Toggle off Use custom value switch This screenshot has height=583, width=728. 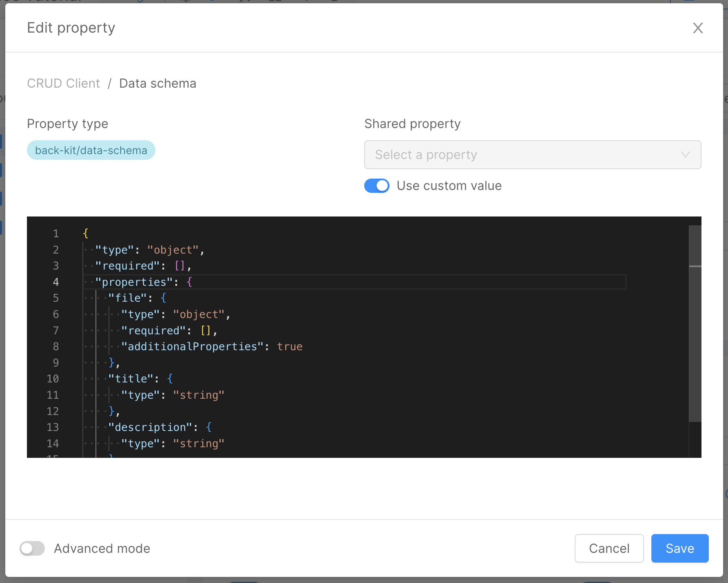[x=376, y=186]
